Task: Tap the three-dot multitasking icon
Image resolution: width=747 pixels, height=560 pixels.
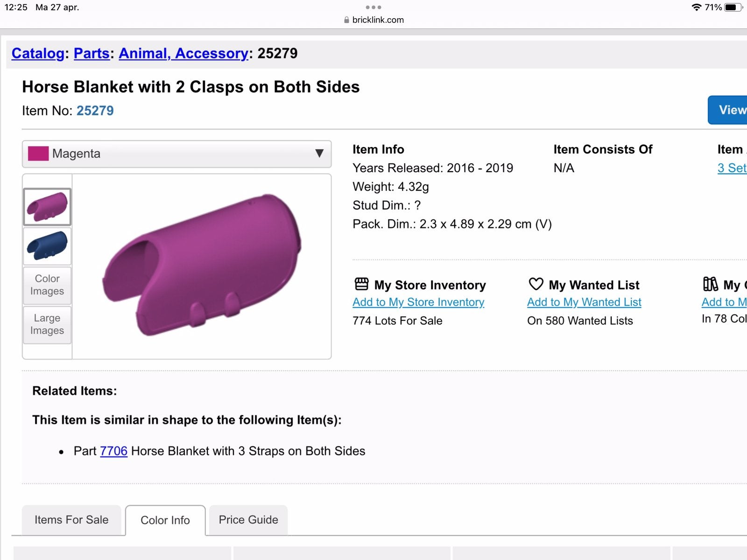Action: [373, 7]
